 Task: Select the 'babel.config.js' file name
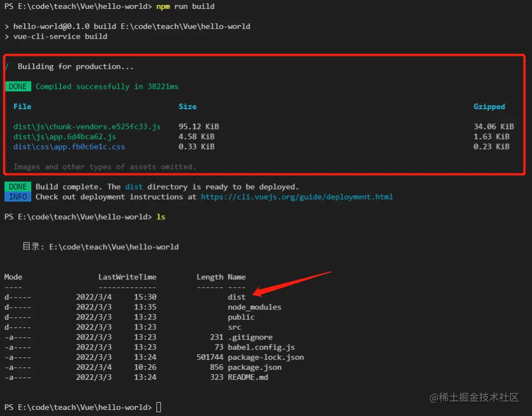point(261,347)
